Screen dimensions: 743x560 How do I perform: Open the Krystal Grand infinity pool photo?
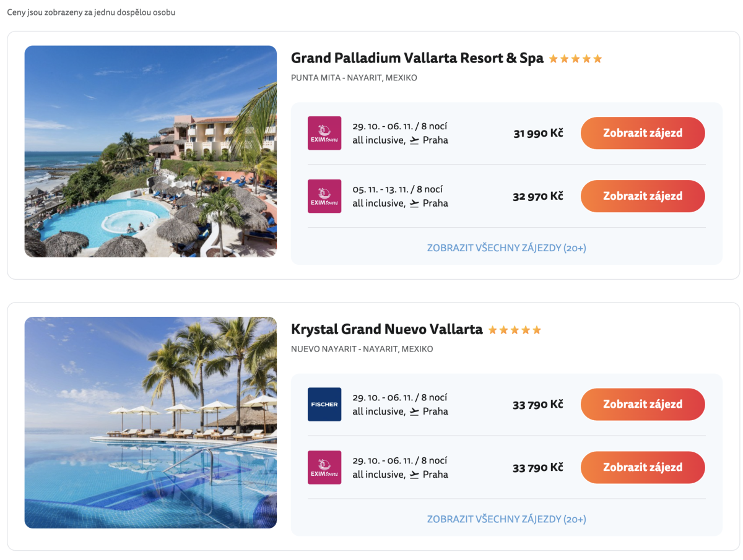150,423
